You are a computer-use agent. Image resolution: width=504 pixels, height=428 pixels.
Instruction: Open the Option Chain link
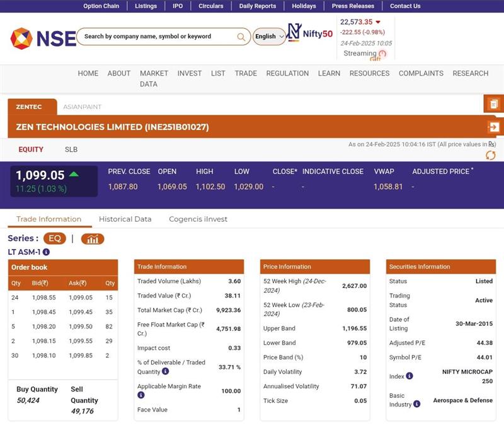101,6
